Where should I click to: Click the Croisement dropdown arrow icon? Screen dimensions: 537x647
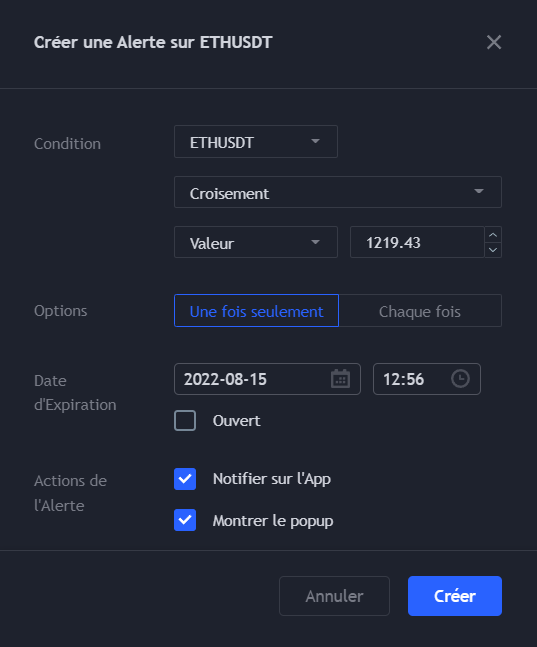pyautogui.click(x=479, y=191)
